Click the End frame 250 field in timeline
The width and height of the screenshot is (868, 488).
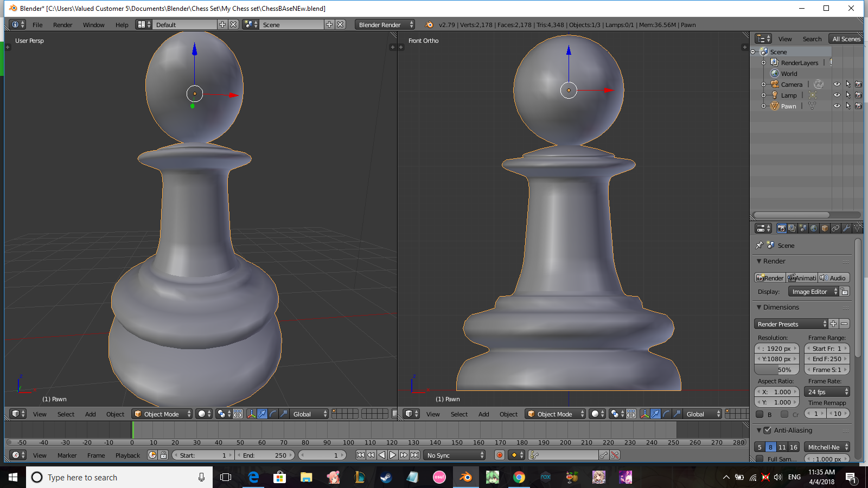coord(266,455)
